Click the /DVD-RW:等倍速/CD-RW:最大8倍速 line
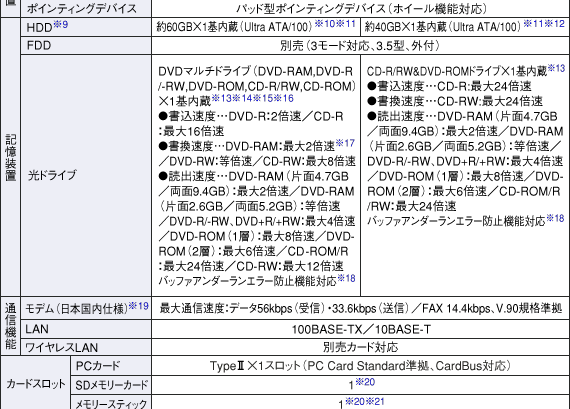This screenshot has height=409, width=570. tap(257, 161)
